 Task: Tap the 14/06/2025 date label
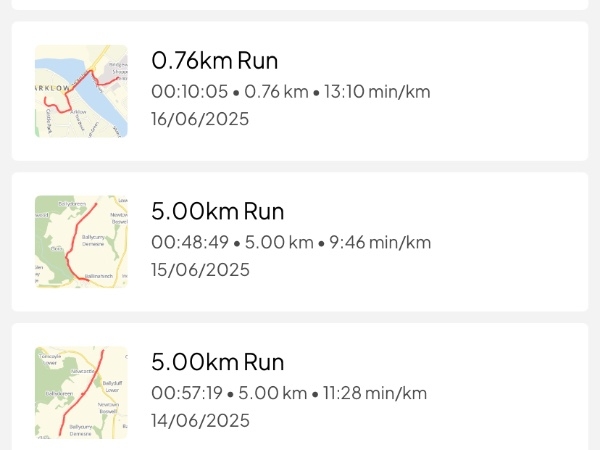[x=201, y=421]
